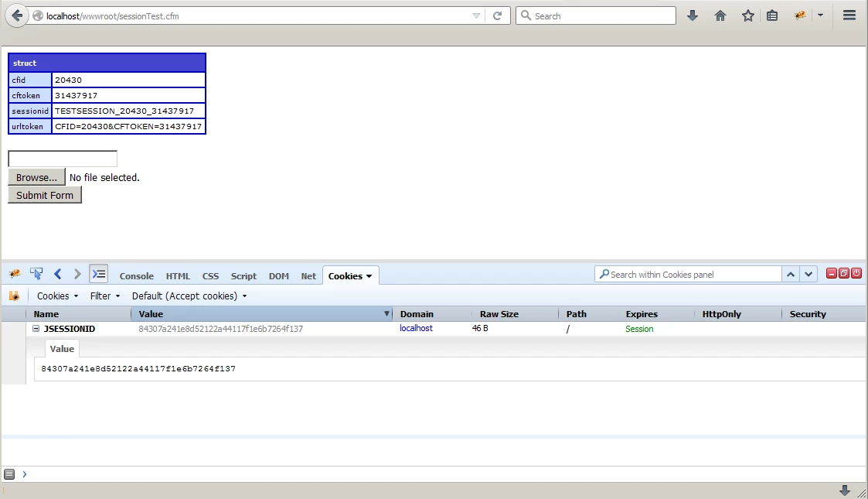Switch to the Console tab
Viewport: 868px width, 499px height.
click(137, 276)
